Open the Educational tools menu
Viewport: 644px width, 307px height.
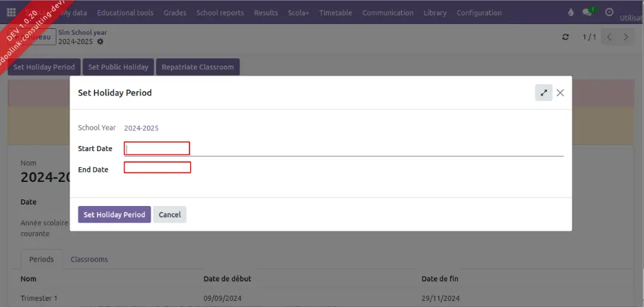125,13
